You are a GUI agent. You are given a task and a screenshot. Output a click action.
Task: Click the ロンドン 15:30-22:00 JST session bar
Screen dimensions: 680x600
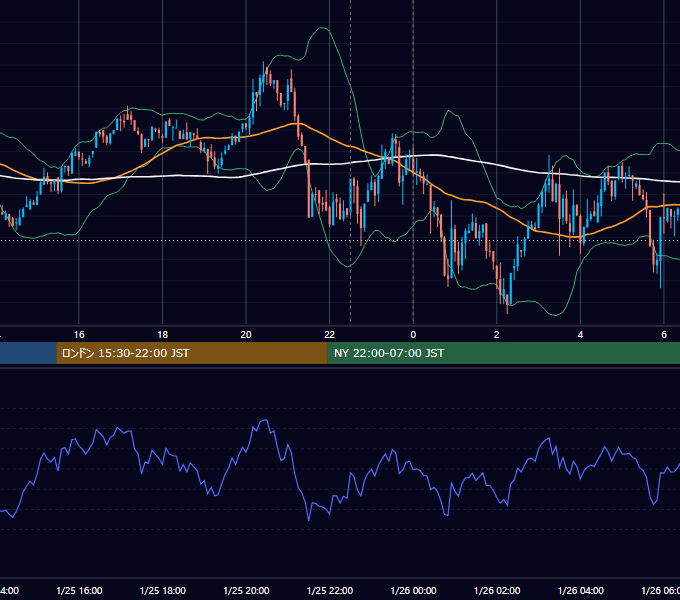click(x=192, y=353)
